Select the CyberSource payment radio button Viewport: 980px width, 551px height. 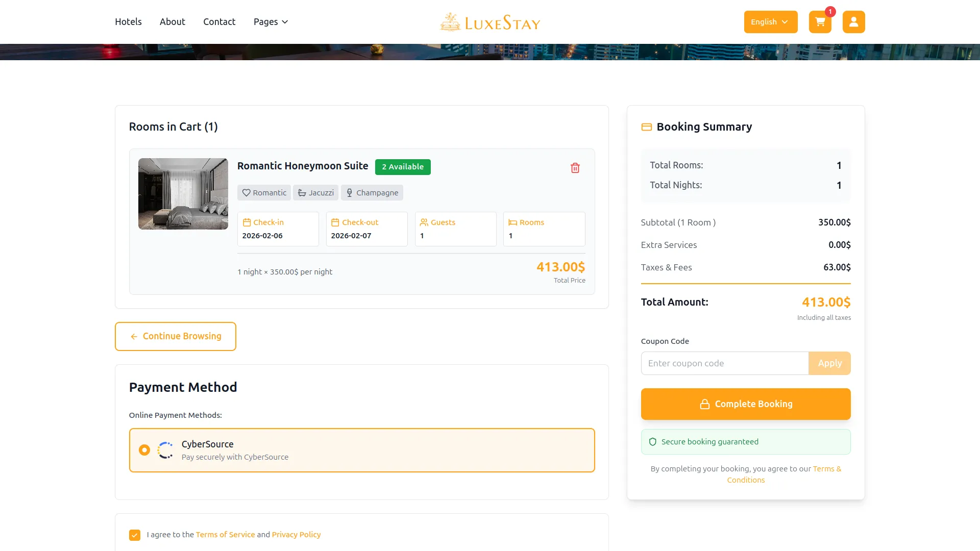click(144, 450)
